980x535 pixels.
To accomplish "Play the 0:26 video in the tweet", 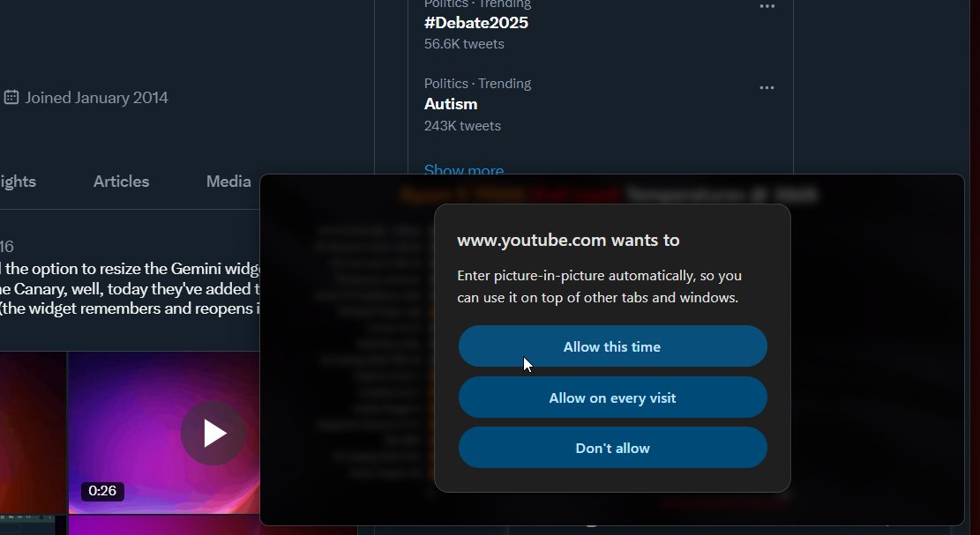I will [x=213, y=434].
